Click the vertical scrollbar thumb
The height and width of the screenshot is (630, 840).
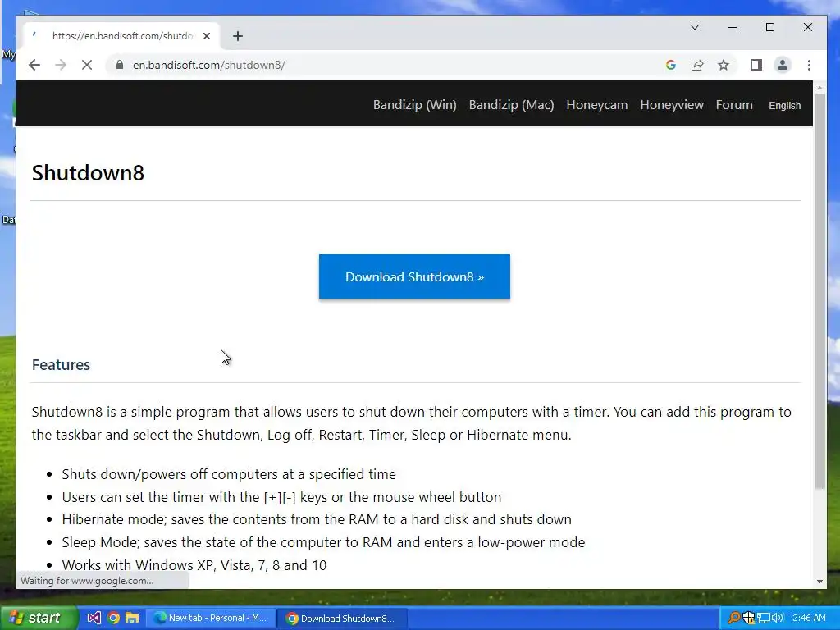819,291
